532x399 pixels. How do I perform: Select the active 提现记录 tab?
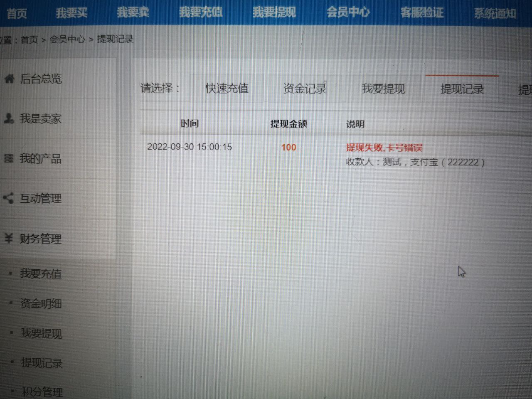pyautogui.click(x=462, y=89)
